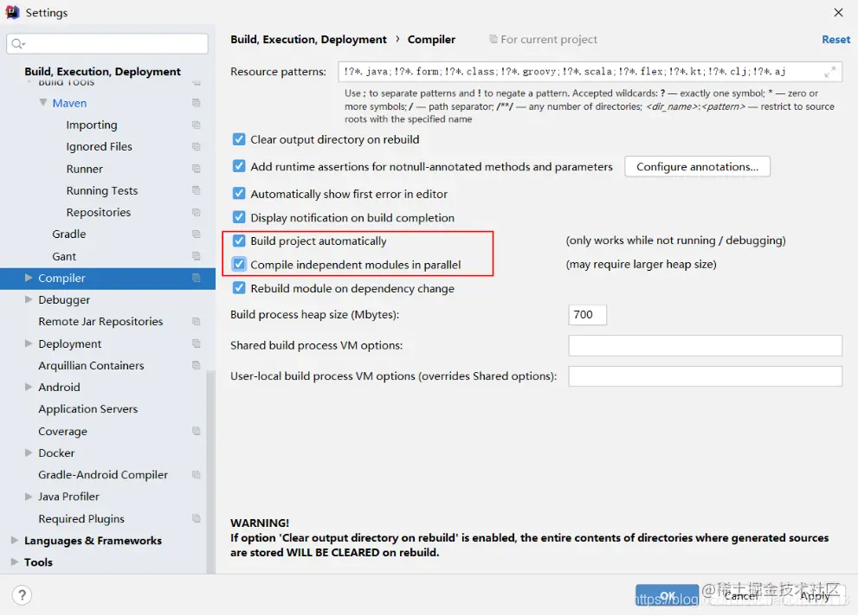Uncheck Compile independent modules in parallel
Image resolution: width=858 pixels, height=616 pixels.
point(239,265)
